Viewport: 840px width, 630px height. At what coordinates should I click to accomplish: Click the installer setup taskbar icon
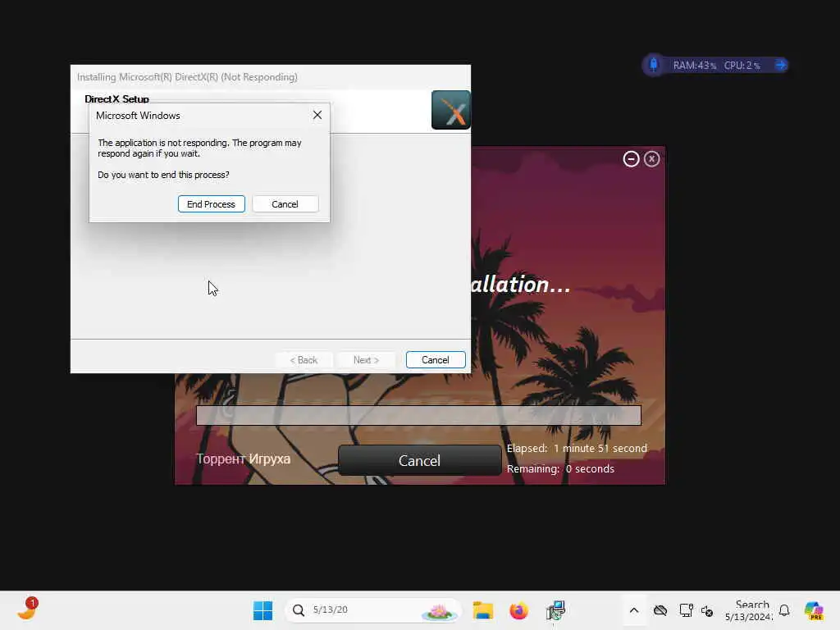tap(555, 610)
